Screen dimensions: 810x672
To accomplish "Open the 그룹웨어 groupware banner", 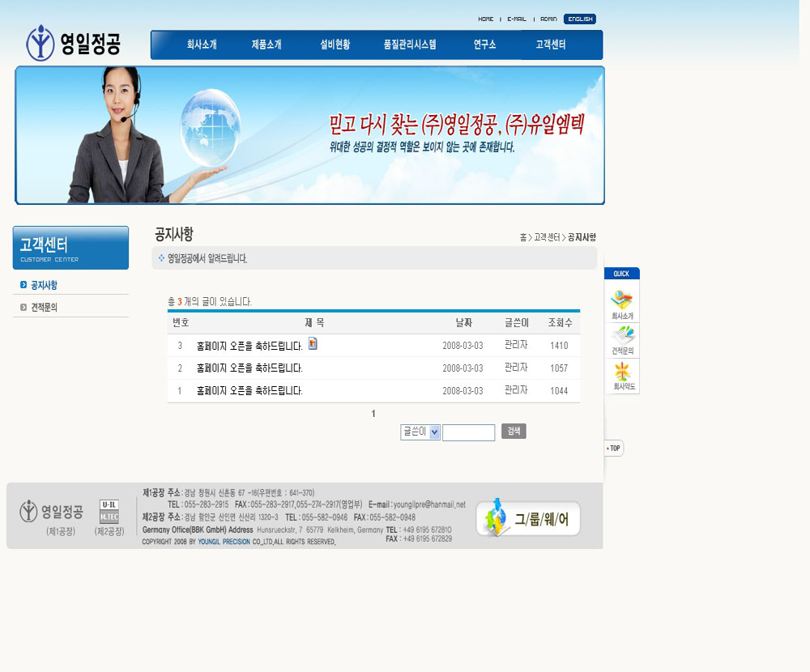I will point(528,519).
